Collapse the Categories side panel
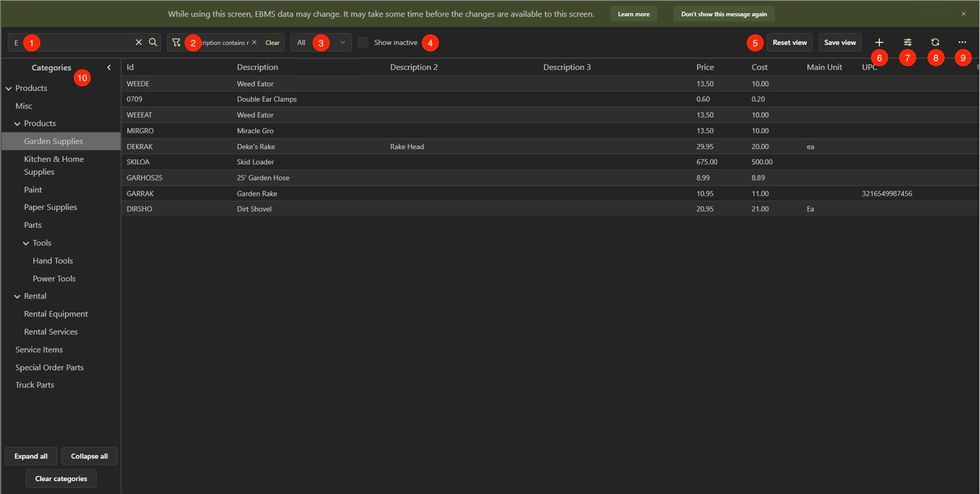 (x=109, y=67)
